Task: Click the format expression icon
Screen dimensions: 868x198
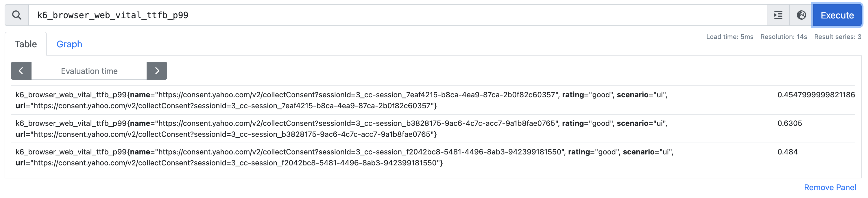Action: pos(778,15)
